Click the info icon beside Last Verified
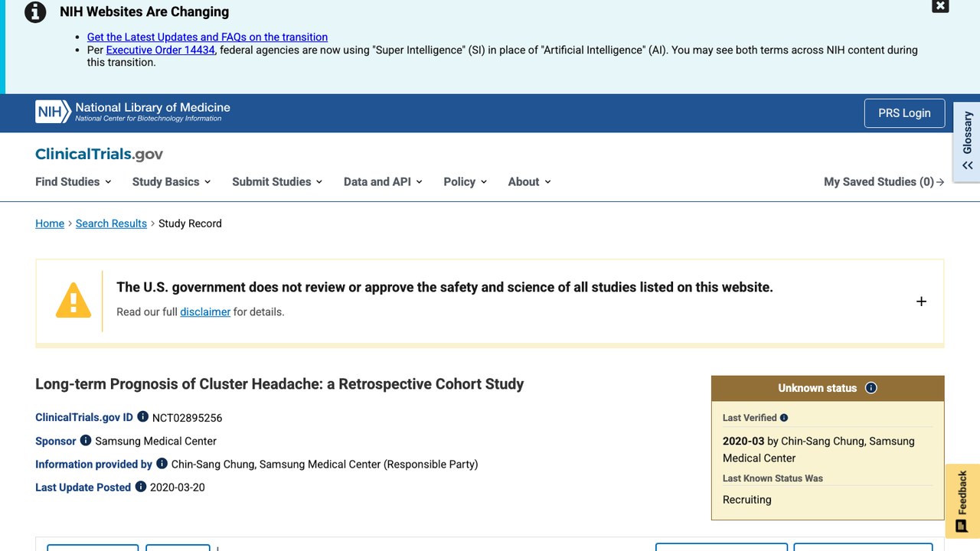980x551 pixels. coord(784,418)
